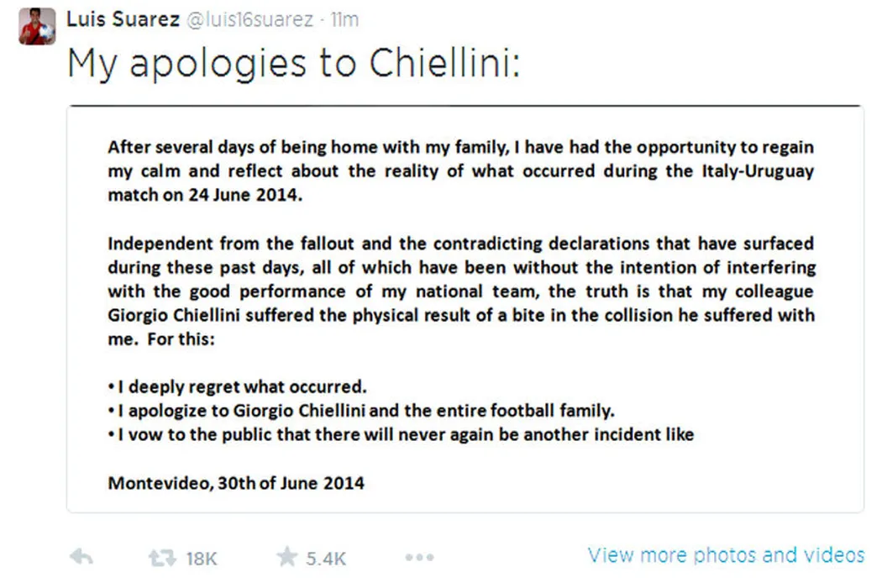The height and width of the screenshot is (588, 882).
Task: Click the 'Montevideo, 30th of June 2014' line
Action: coord(236,483)
